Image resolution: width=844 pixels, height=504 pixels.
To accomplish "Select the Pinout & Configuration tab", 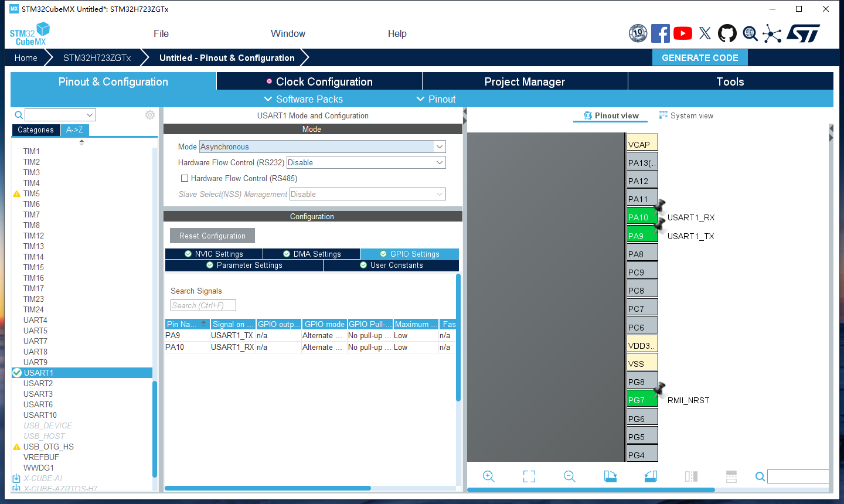I will tap(113, 81).
